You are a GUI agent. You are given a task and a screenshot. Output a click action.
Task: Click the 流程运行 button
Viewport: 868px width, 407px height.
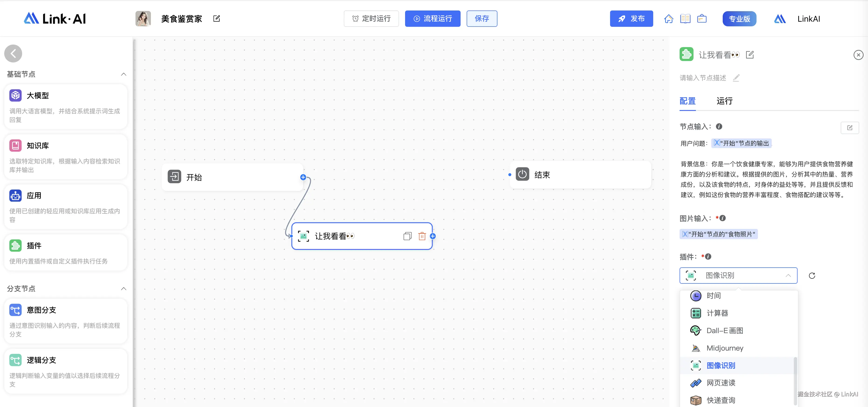tap(432, 19)
